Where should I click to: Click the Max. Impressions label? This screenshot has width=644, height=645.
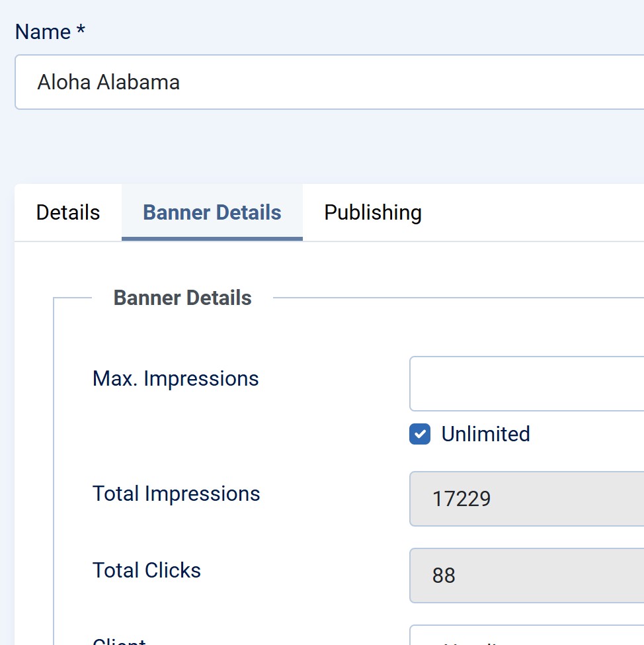point(175,378)
